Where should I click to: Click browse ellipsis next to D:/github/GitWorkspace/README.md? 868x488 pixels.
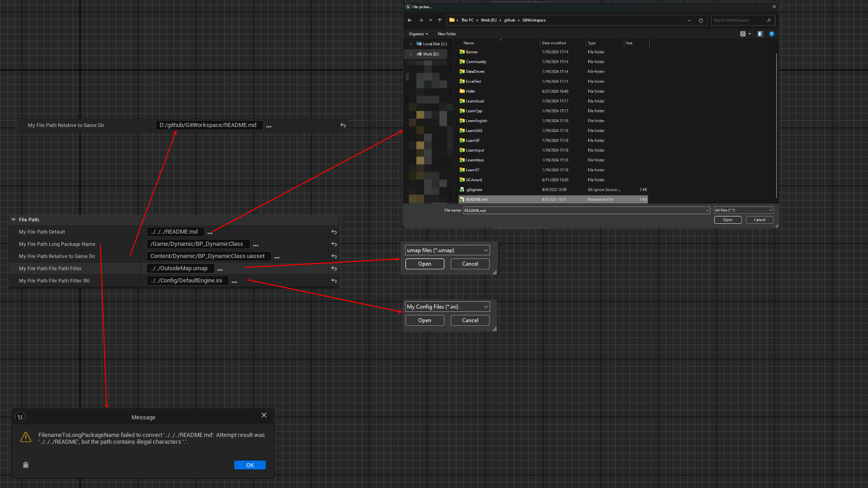point(269,126)
